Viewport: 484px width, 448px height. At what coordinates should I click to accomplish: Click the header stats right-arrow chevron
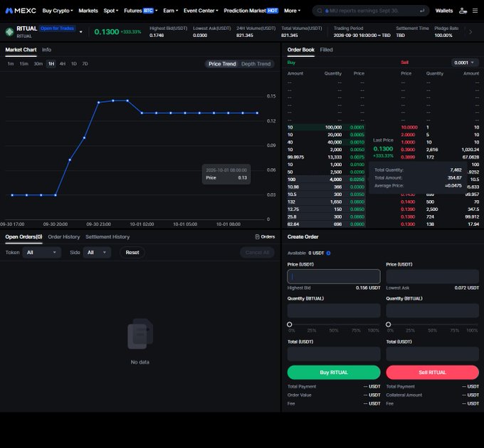(x=470, y=32)
